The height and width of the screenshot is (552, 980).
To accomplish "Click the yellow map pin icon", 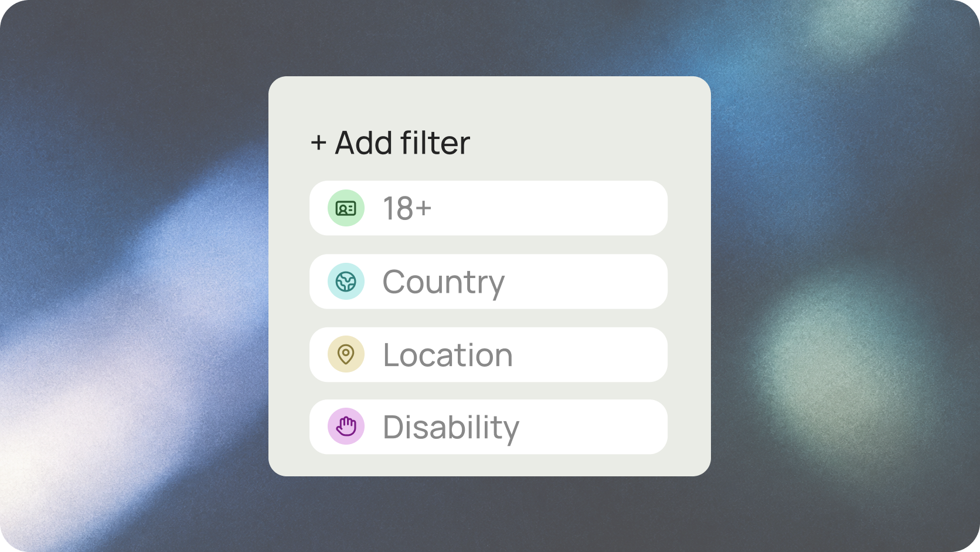I will click(346, 354).
